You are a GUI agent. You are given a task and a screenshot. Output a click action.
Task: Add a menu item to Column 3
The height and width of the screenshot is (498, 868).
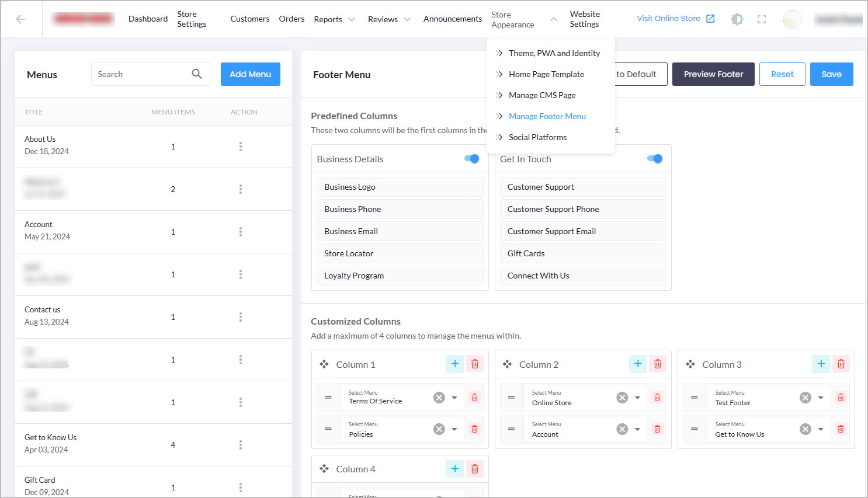(x=821, y=364)
